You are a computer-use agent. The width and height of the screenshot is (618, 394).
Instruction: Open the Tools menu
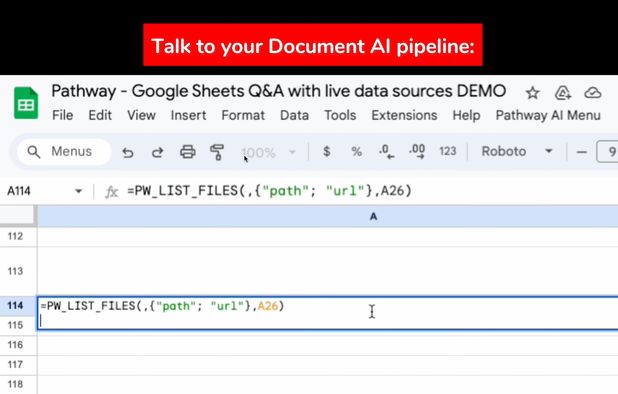click(x=340, y=115)
